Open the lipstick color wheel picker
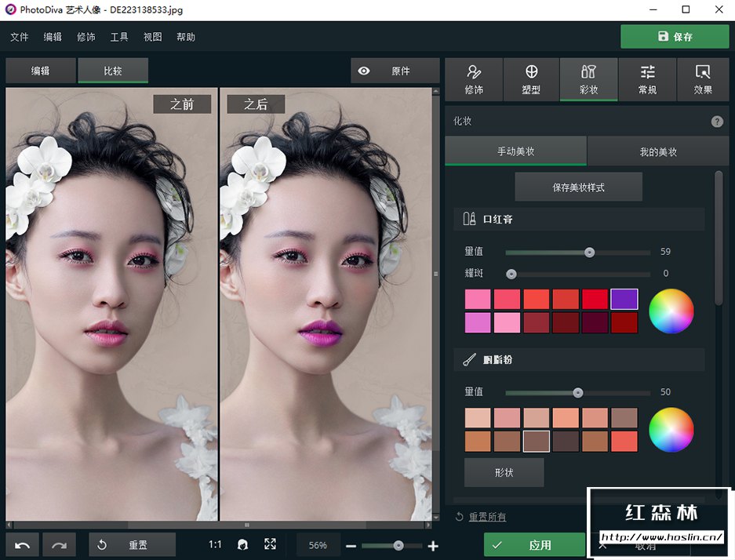 671,311
